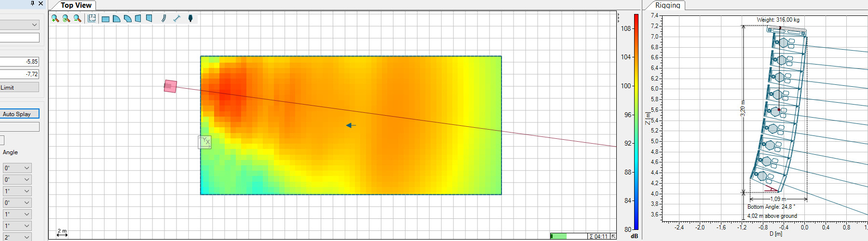868x241 pixels.
Task: Switch to the Top View tab
Action: coord(76,5)
